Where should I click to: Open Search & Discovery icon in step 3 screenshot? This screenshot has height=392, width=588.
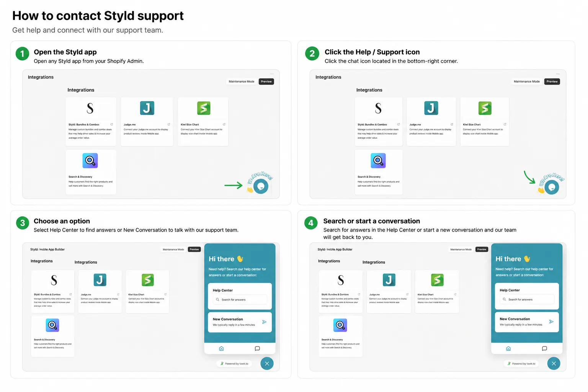pyautogui.click(x=52, y=325)
